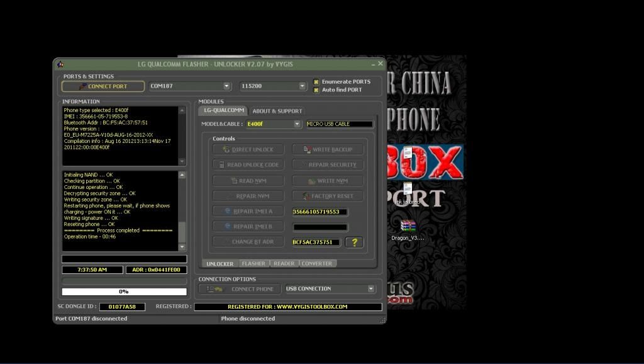644x364 pixels.
Task: Click the 'Writing signature ... OK' log line
Action: click(x=91, y=218)
